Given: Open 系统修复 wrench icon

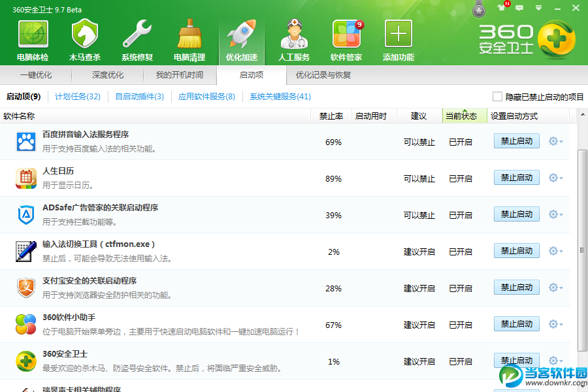Looking at the screenshot, I should [137, 35].
